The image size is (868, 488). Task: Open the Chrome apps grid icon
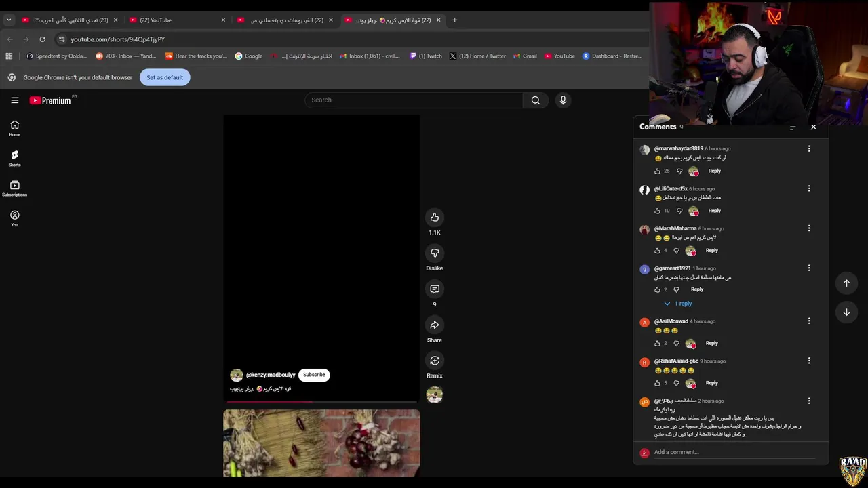(x=9, y=56)
